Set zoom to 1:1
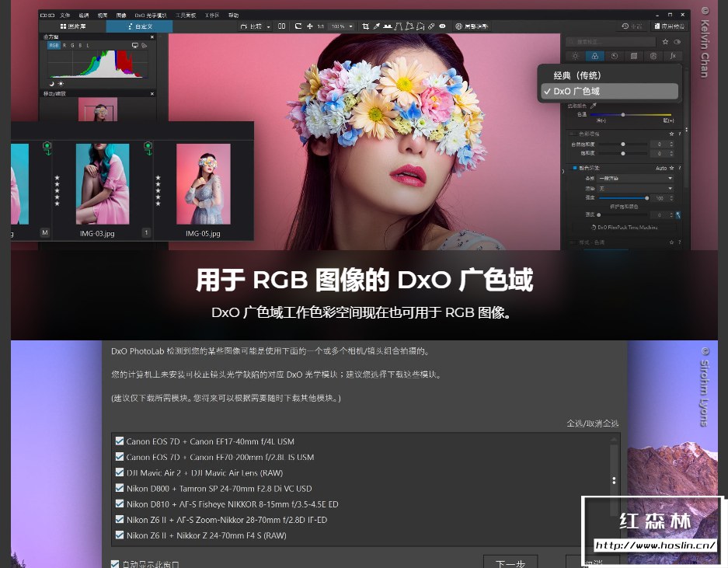Screen dimensions: 728x568 [x=321, y=26]
